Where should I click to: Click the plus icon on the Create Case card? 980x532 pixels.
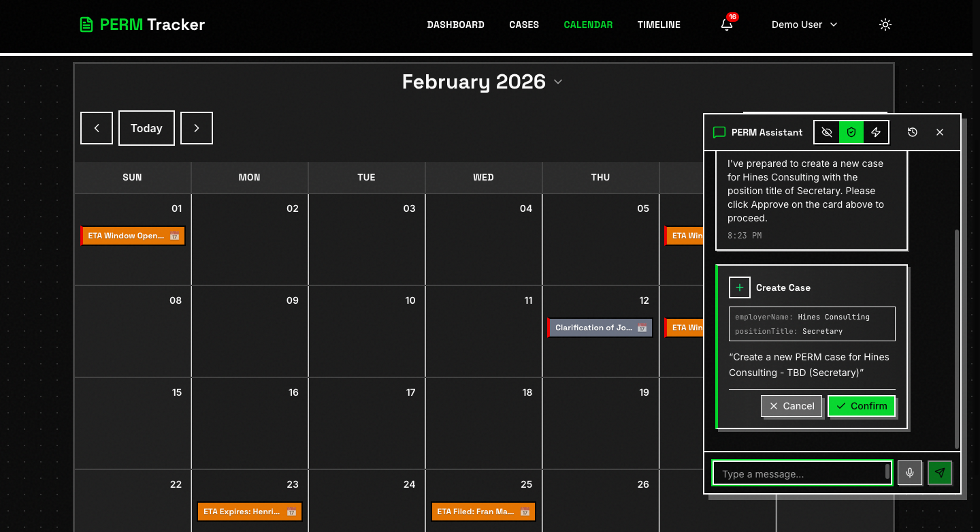coord(740,287)
